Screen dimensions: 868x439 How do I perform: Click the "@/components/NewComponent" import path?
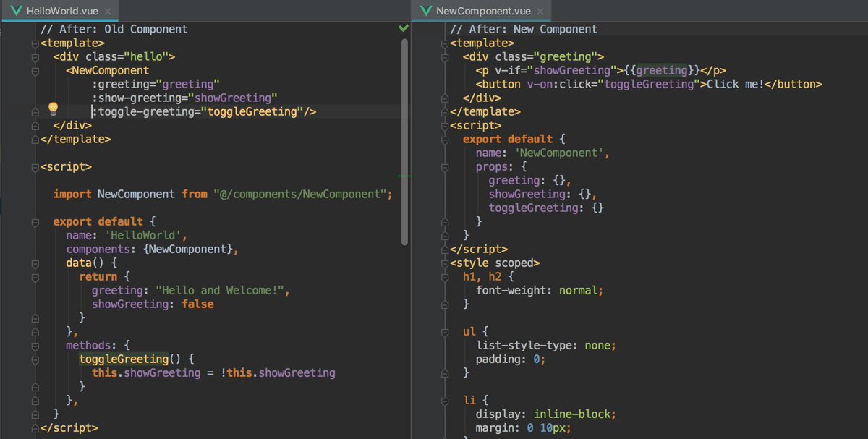(299, 195)
